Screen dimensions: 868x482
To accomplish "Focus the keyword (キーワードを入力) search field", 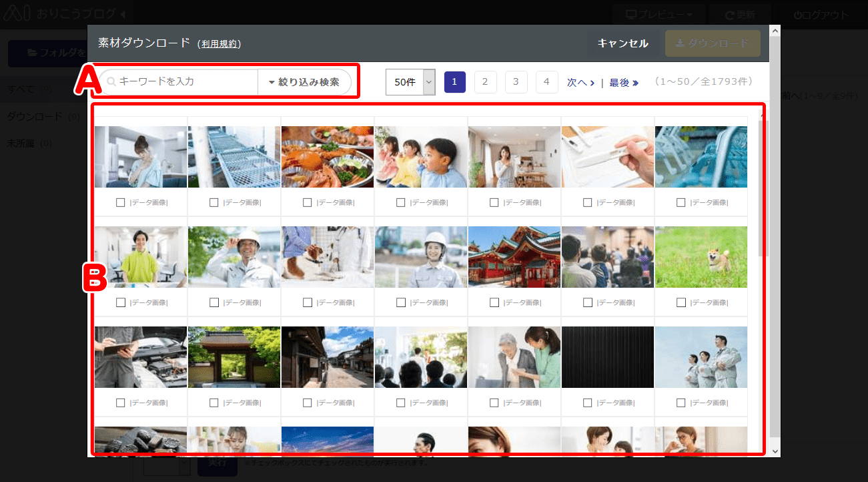I will 179,81.
